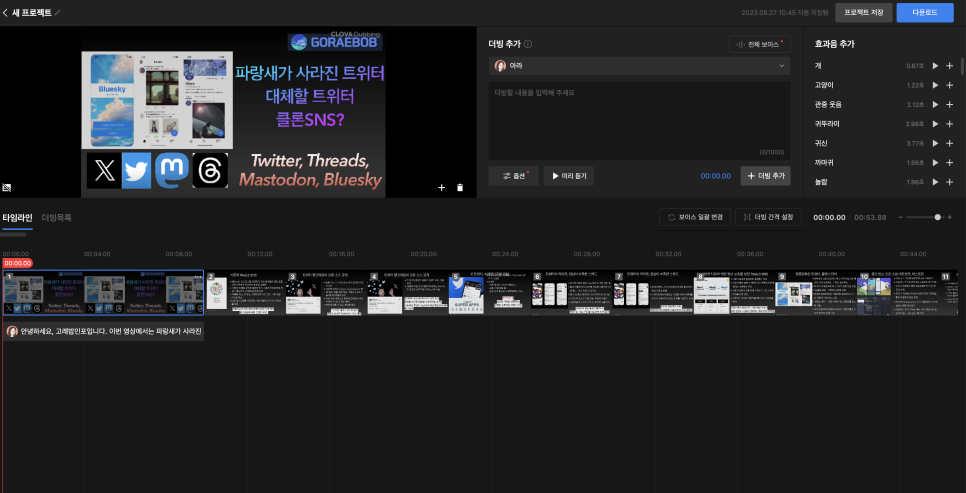Screen dimensions: 966x493
Task: Click the 프로젝트 저장 button
Action: click(x=863, y=12)
